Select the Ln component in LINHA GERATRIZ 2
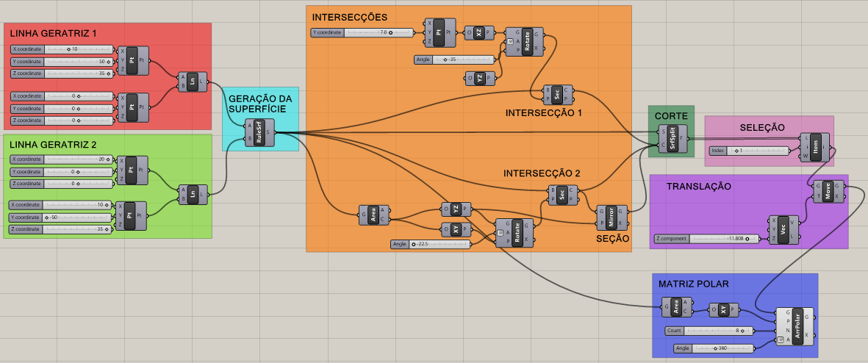The width and height of the screenshot is (868, 363). pos(193,194)
